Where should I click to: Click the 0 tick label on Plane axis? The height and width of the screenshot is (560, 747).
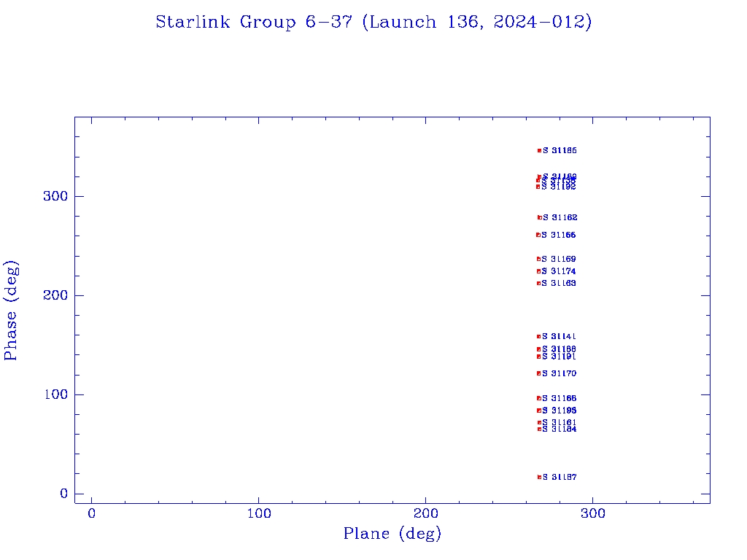pyautogui.click(x=91, y=513)
